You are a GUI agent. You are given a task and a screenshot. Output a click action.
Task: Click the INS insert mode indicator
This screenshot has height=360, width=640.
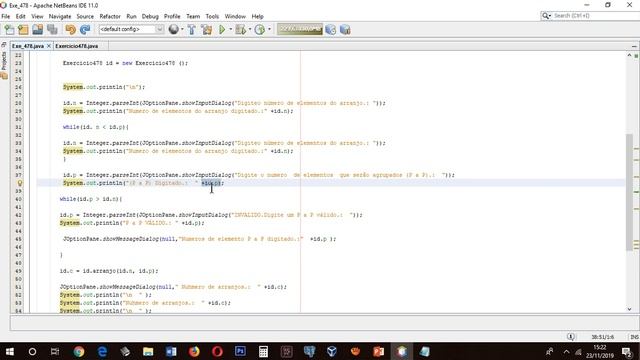634,337
